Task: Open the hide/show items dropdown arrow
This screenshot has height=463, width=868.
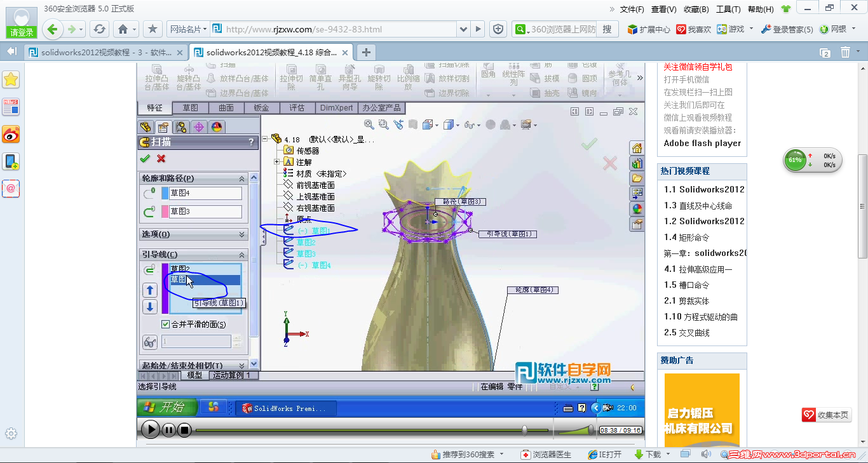Action: tap(478, 125)
